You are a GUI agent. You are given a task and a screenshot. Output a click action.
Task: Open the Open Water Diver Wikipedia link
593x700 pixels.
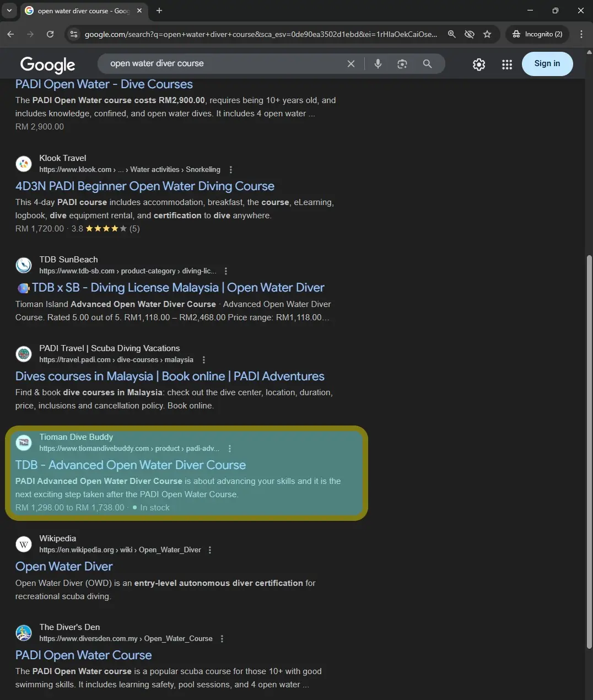click(x=64, y=567)
